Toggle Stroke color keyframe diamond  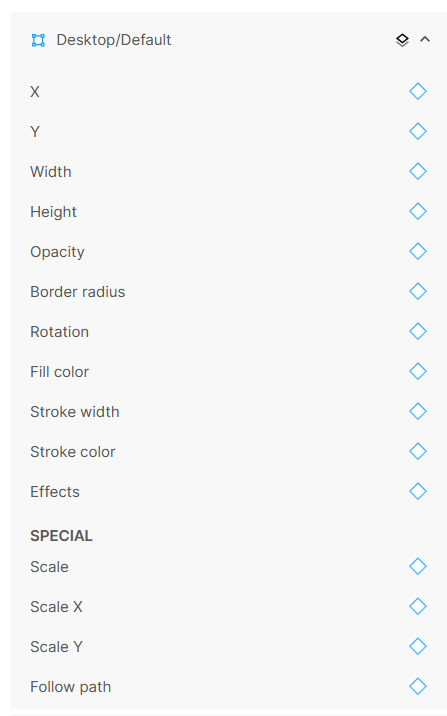[x=418, y=451]
